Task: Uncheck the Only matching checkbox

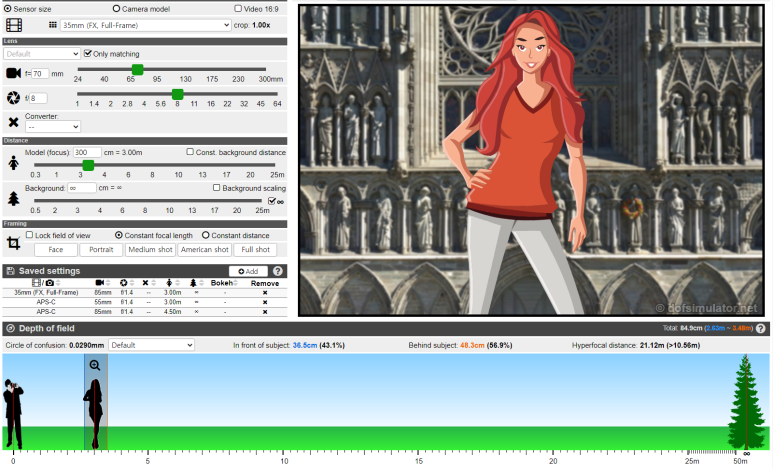Action: 88,53
